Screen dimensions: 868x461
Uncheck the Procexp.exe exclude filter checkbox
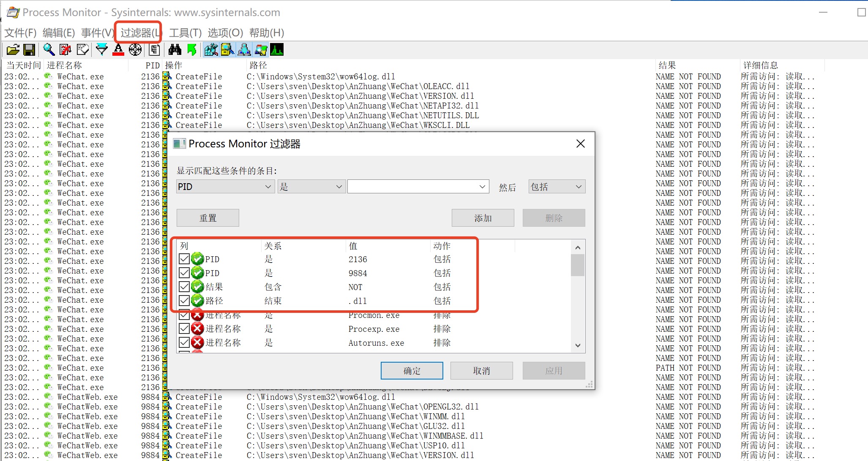click(184, 328)
